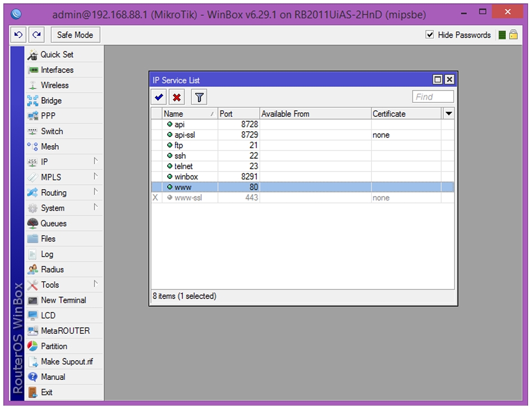
Task: Toggle the Safe Mode button
Action: pos(75,35)
